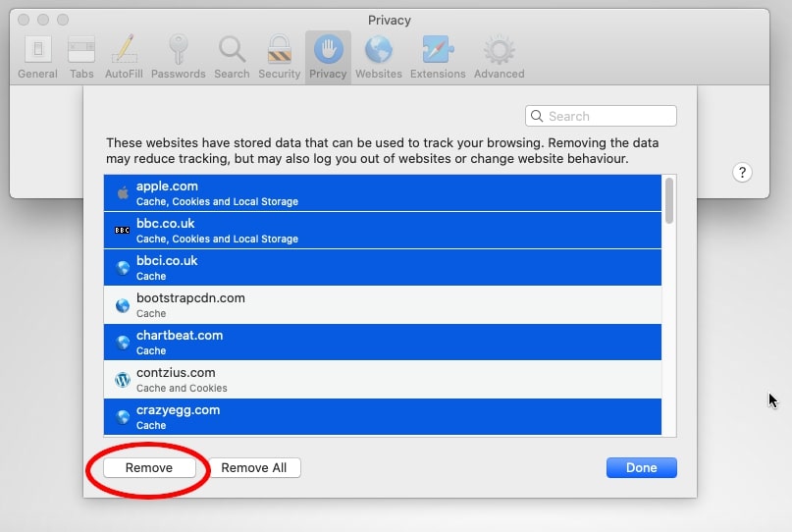
Task: Open the General preferences icon
Action: pyautogui.click(x=38, y=49)
